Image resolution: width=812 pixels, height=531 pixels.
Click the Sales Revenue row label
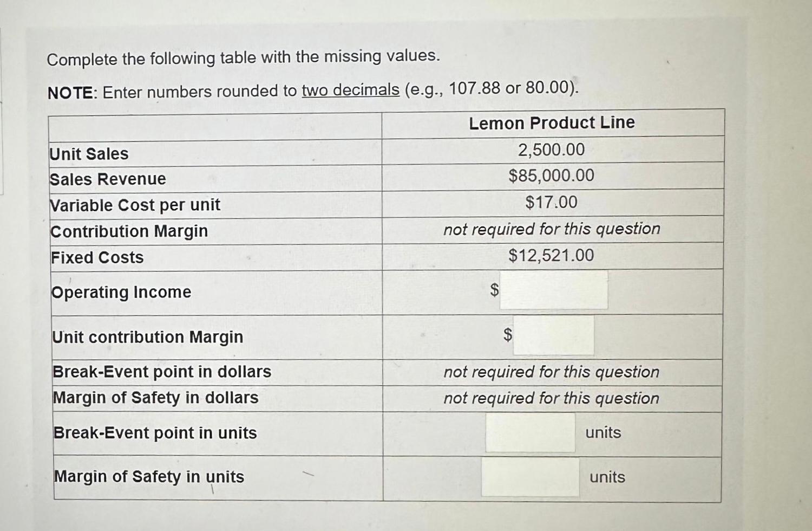(108, 179)
